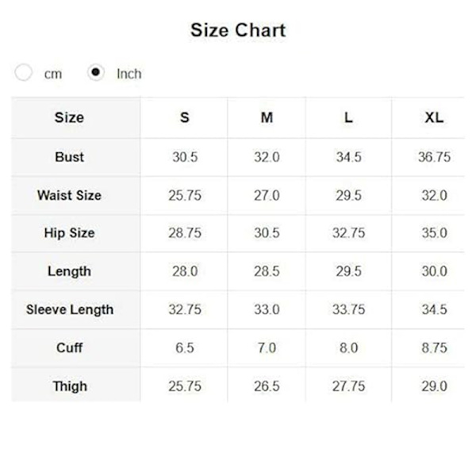Click the Bust value 36.75 for XL
The image size is (476, 476).
tap(434, 157)
